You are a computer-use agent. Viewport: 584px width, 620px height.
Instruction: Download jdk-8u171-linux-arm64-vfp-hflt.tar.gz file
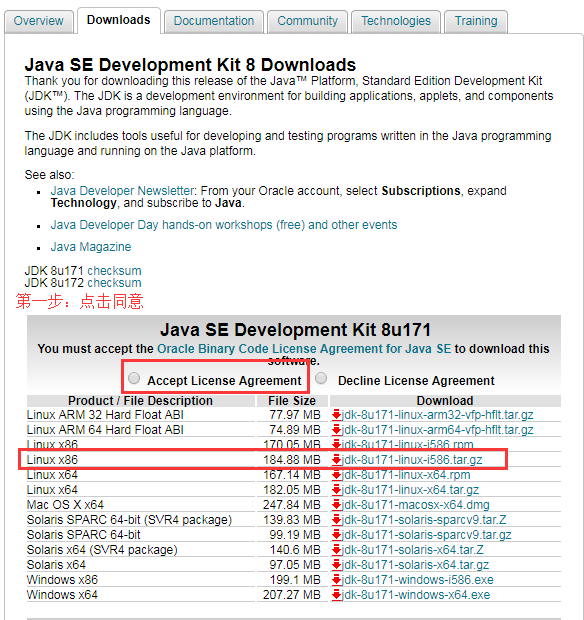tap(438, 430)
